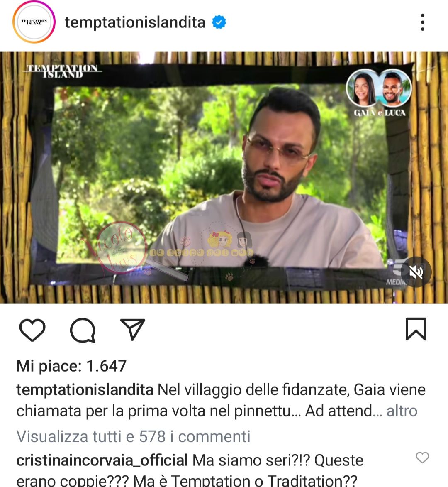The width and height of the screenshot is (448, 487).
Task: View the 1.647 likes list
Action: [x=71, y=366]
